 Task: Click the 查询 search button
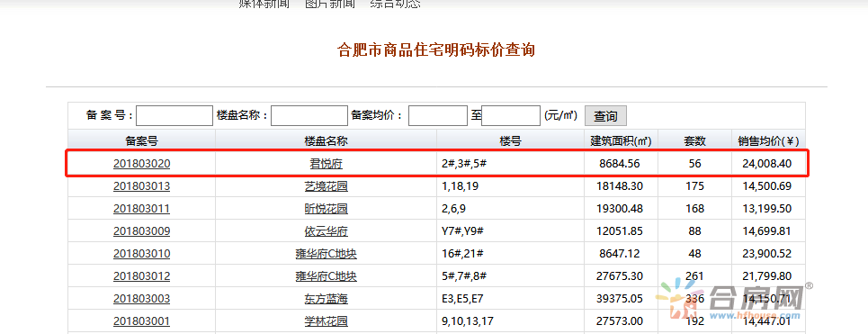[605, 116]
